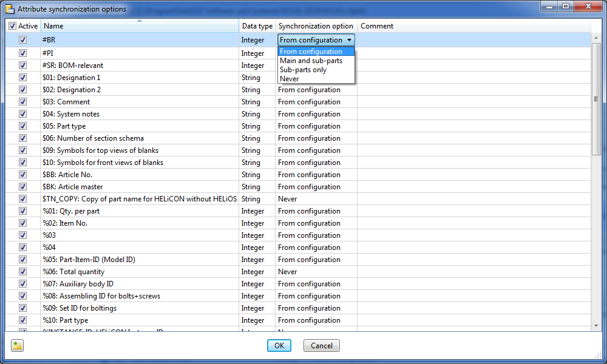Toggle Active for $01: Designation 1
Screen dimensions: 607x364
tap(23, 78)
